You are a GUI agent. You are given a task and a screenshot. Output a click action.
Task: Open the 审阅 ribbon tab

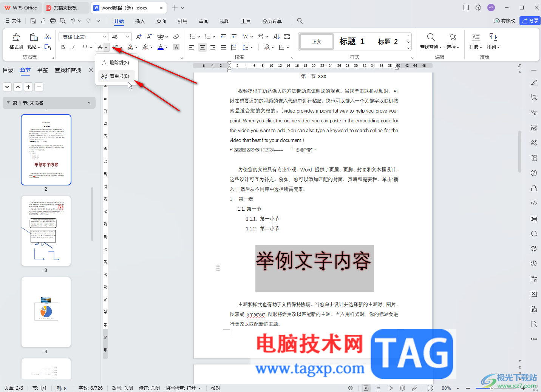204,21
